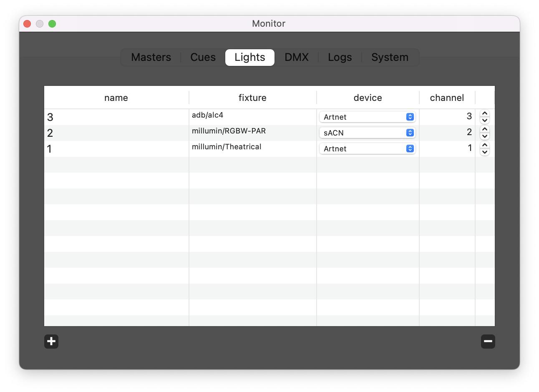539x392 pixels.
Task: Open the DMX tab
Action: [x=297, y=58]
